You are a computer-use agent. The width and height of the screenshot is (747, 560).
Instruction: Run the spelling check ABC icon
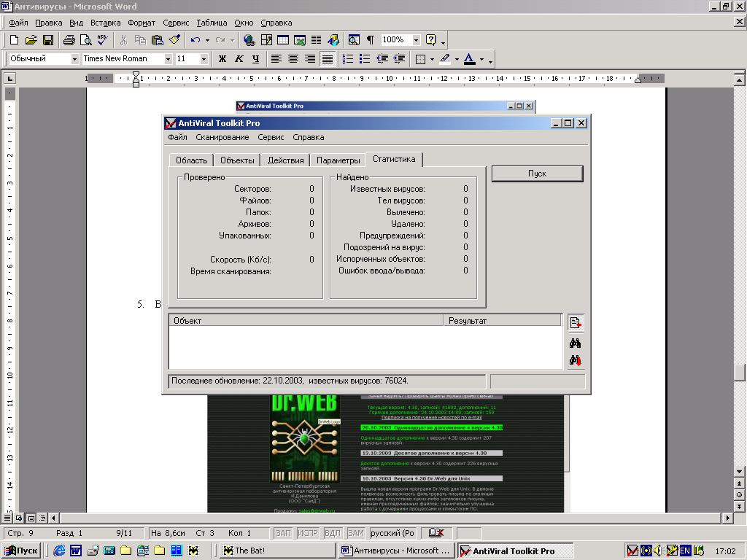click(x=102, y=40)
